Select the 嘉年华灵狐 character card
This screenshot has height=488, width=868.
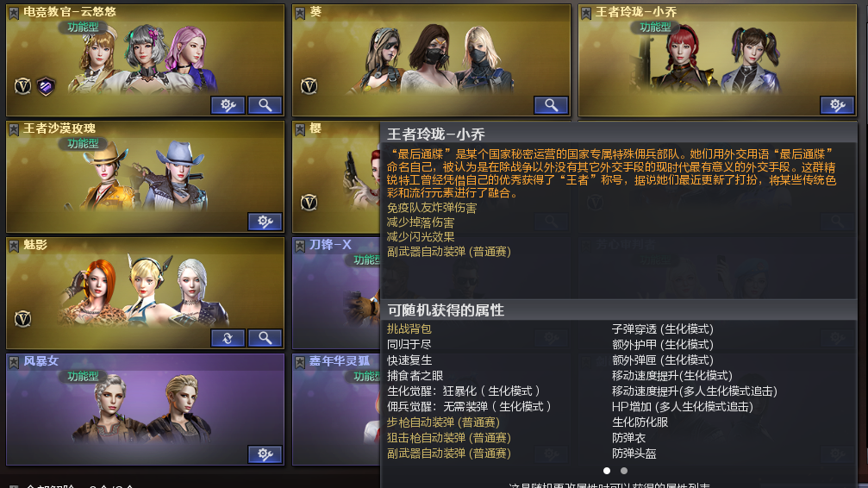(336, 410)
